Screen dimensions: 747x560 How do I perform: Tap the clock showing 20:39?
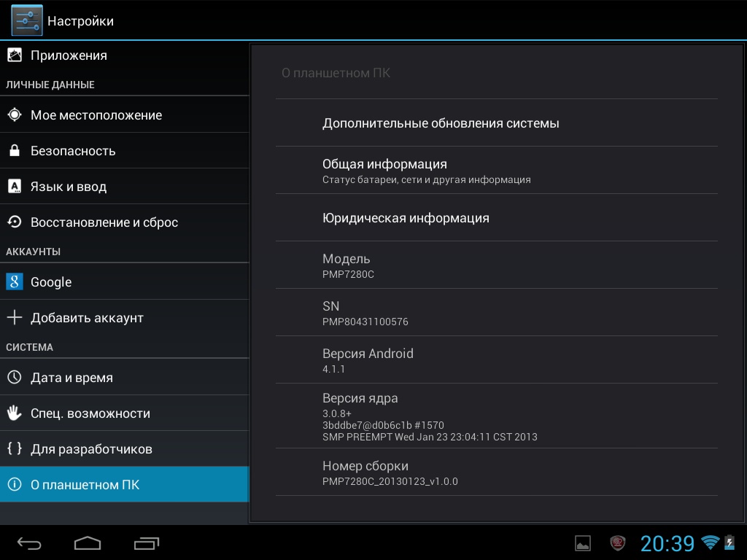click(667, 543)
